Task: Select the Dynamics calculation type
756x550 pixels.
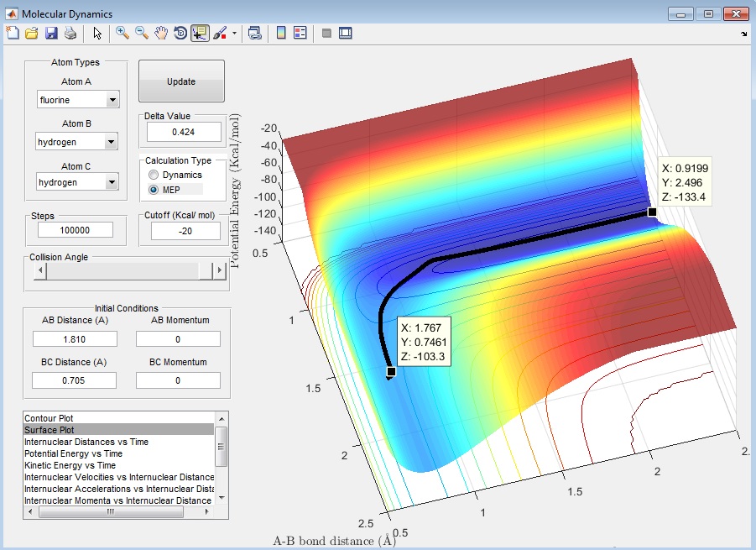Action: (x=154, y=175)
